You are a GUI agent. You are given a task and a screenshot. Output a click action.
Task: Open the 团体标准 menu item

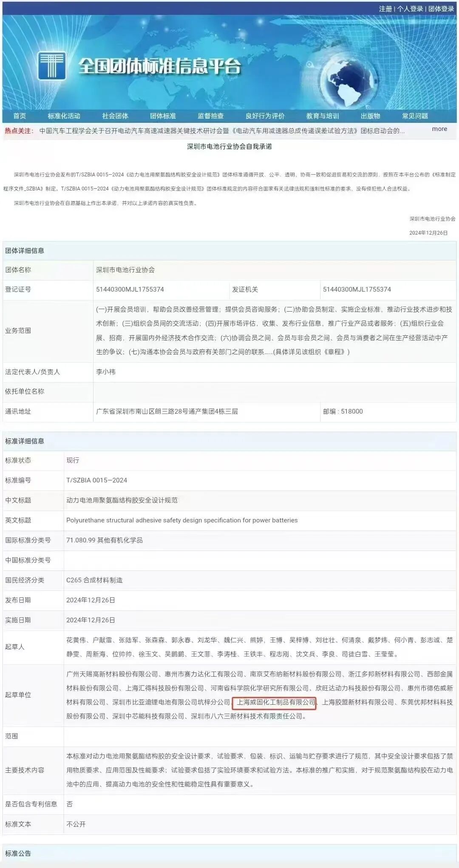[163, 116]
